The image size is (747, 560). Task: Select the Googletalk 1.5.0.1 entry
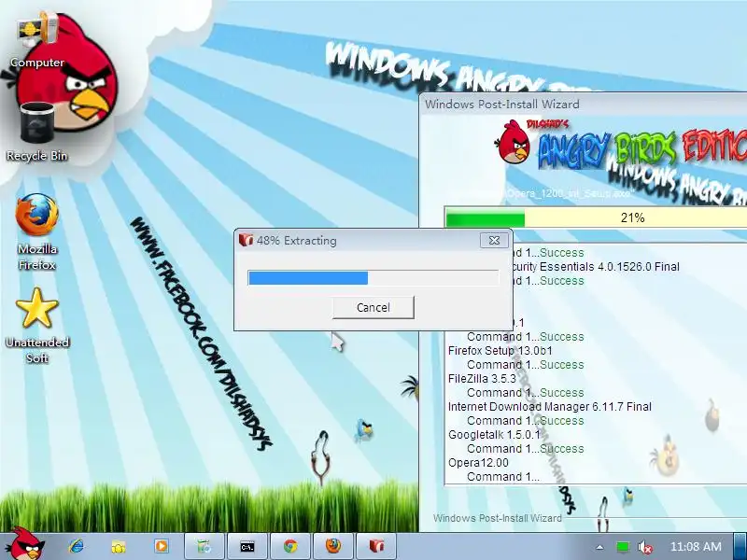[x=495, y=435]
